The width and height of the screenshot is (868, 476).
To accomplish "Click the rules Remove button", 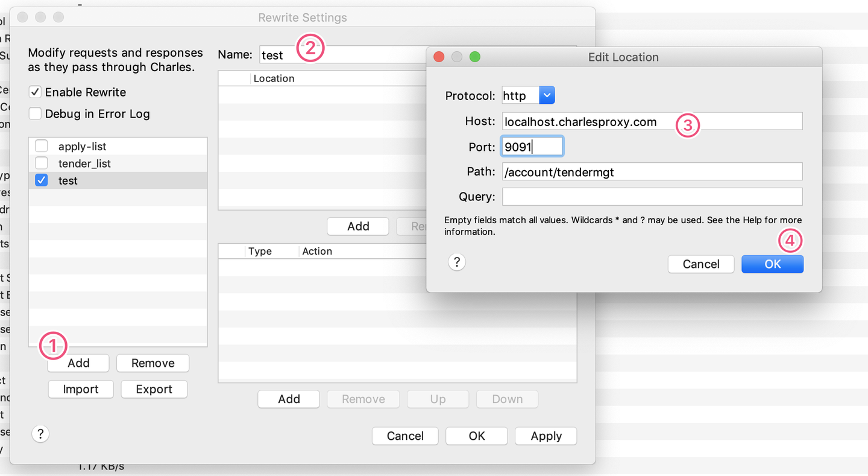I will (x=363, y=399).
